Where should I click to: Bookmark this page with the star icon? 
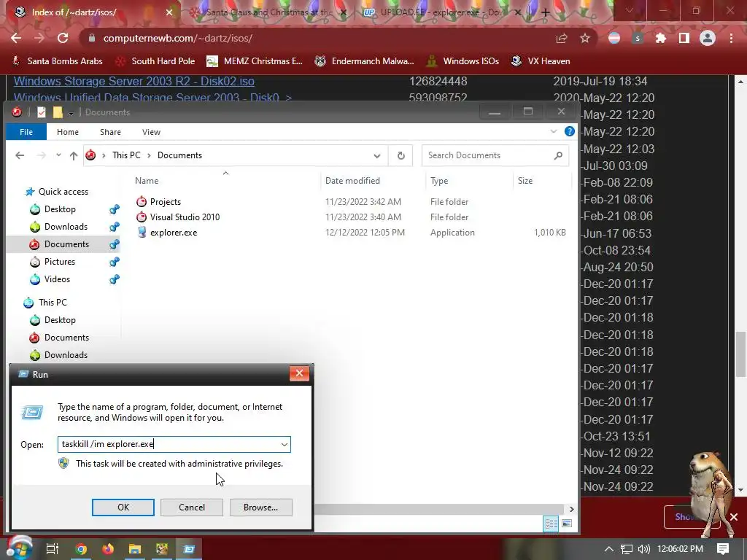coord(585,38)
